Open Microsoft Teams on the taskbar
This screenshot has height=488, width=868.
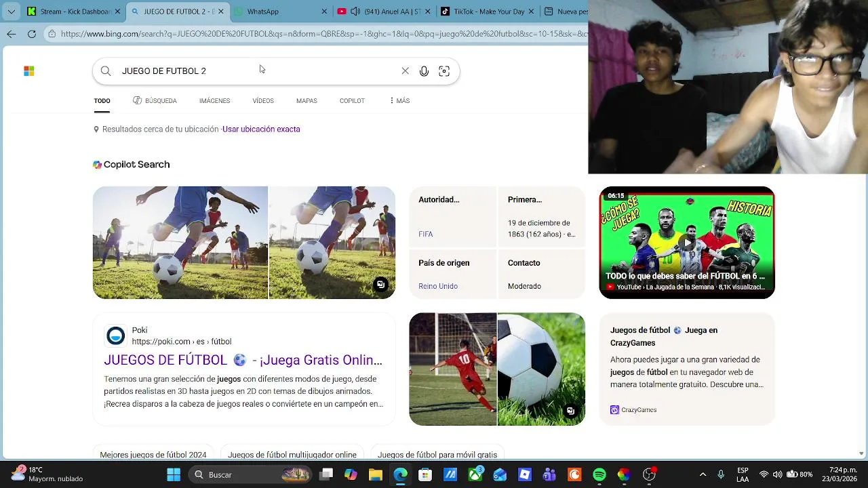click(x=549, y=475)
